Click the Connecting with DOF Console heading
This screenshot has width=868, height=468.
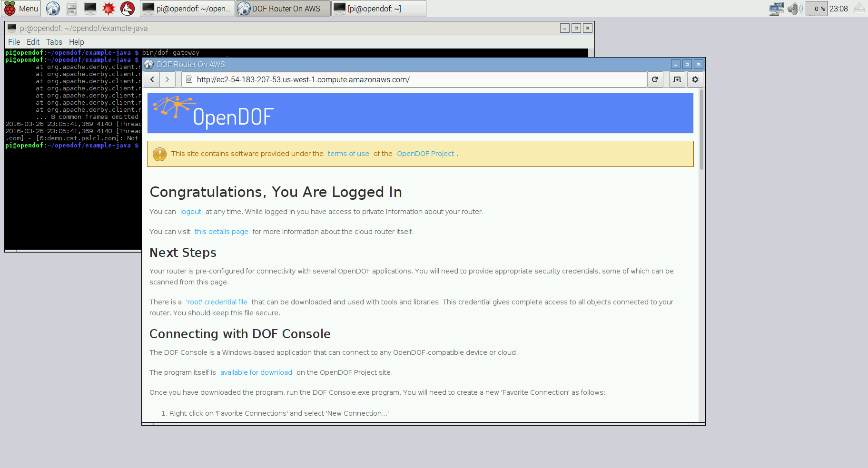tap(240, 334)
